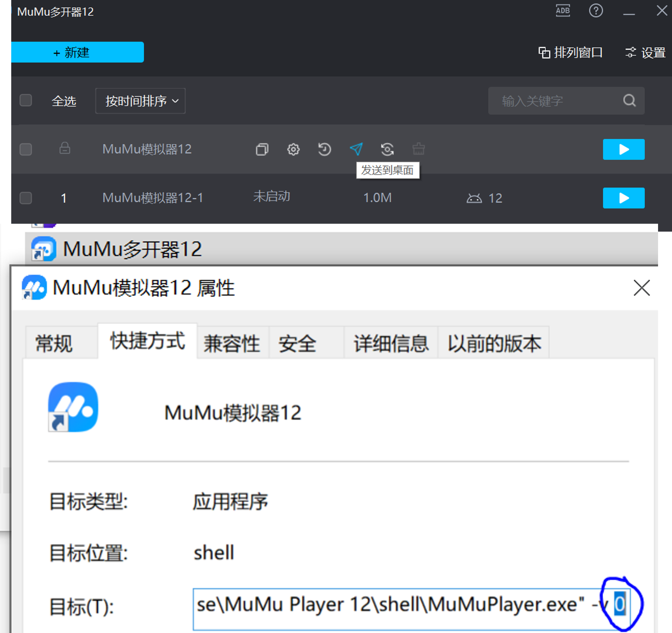Check the MuMu模拟器12-1 row checkbox
672x633 pixels.
point(26,198)
